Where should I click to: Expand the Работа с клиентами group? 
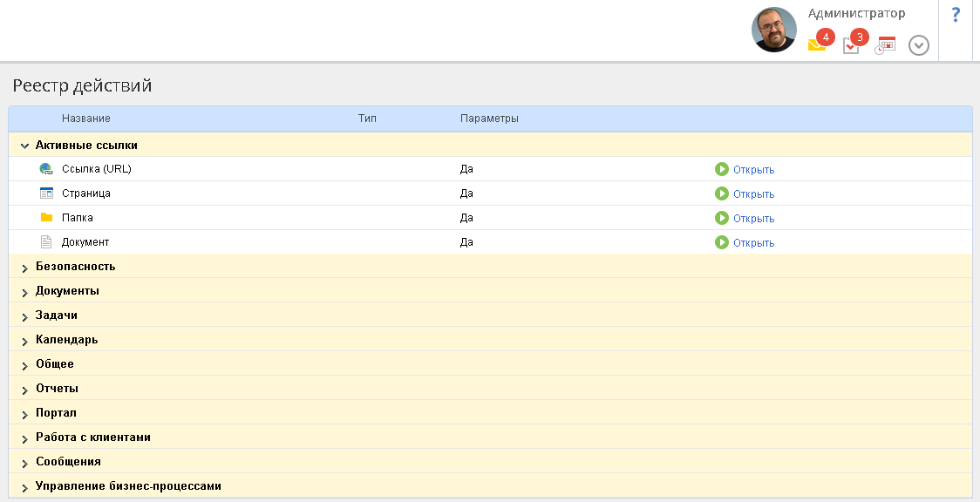coord(25,439)
